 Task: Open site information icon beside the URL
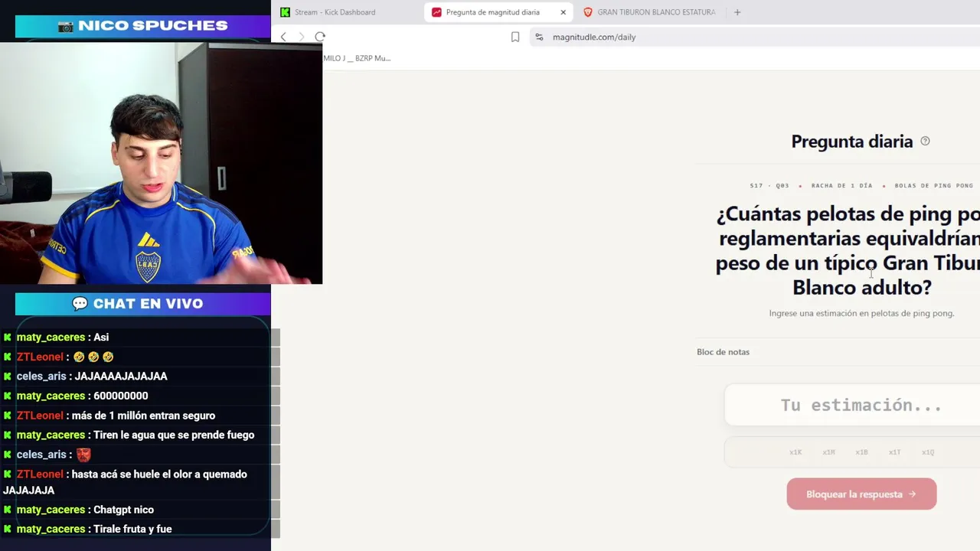click(539, 37)
